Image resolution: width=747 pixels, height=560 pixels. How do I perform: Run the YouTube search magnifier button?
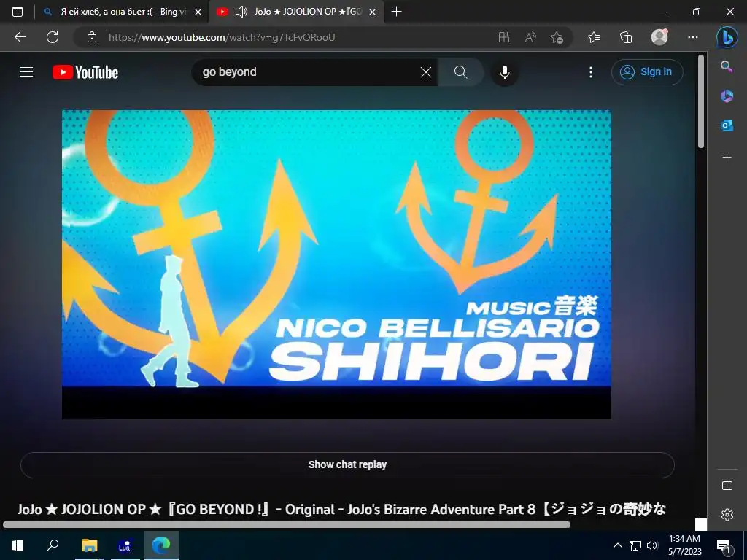tap(461, 72)
